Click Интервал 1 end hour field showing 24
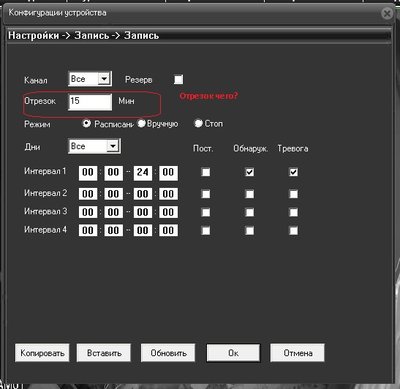The height and width of the screenshot is (389, 400). [143, 173]
